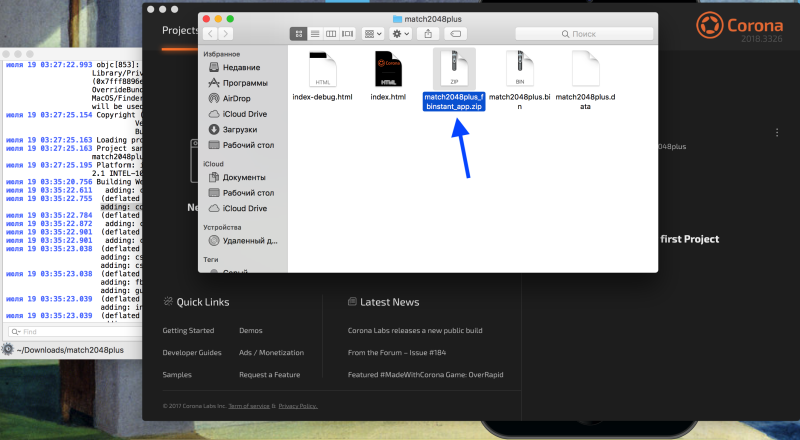Select the Projects tab in Corona
The height and width of the screenshot is (440, 800).
pyautogui.click(x=180, y=31)
